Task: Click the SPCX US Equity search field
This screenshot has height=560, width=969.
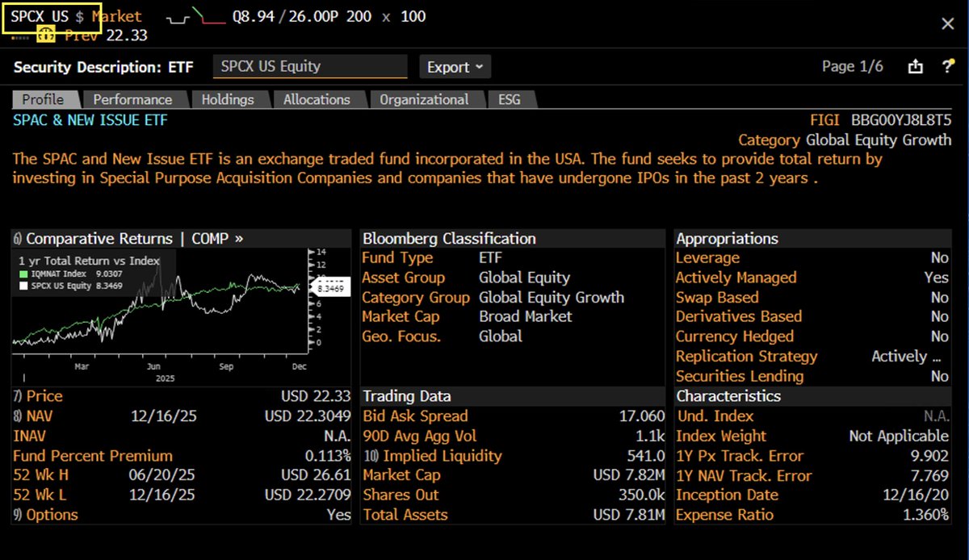Action: (309, 67)
